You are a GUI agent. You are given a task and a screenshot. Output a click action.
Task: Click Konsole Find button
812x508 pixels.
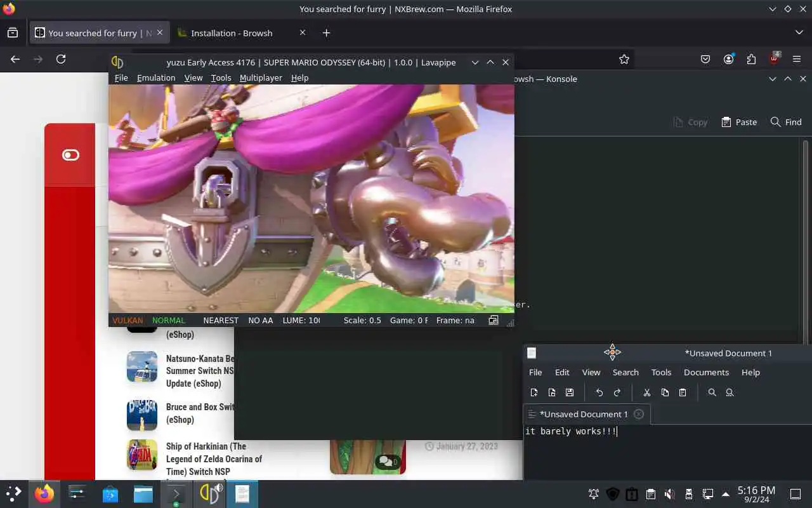tap(786, 122)
